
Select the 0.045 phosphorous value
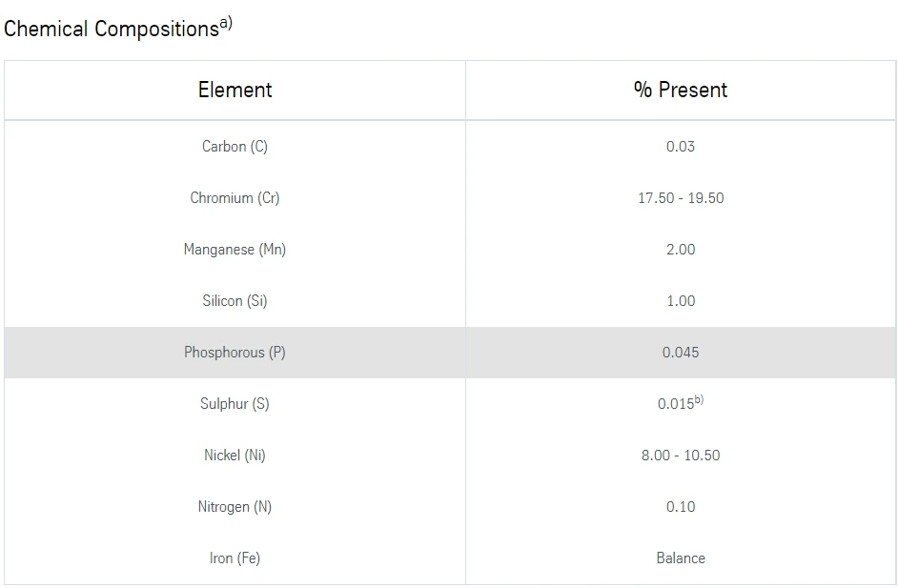681,353
